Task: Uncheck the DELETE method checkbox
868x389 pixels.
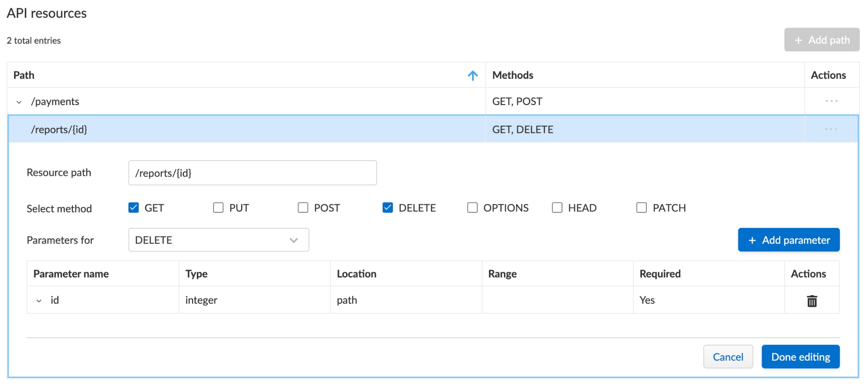Action: 388,208
